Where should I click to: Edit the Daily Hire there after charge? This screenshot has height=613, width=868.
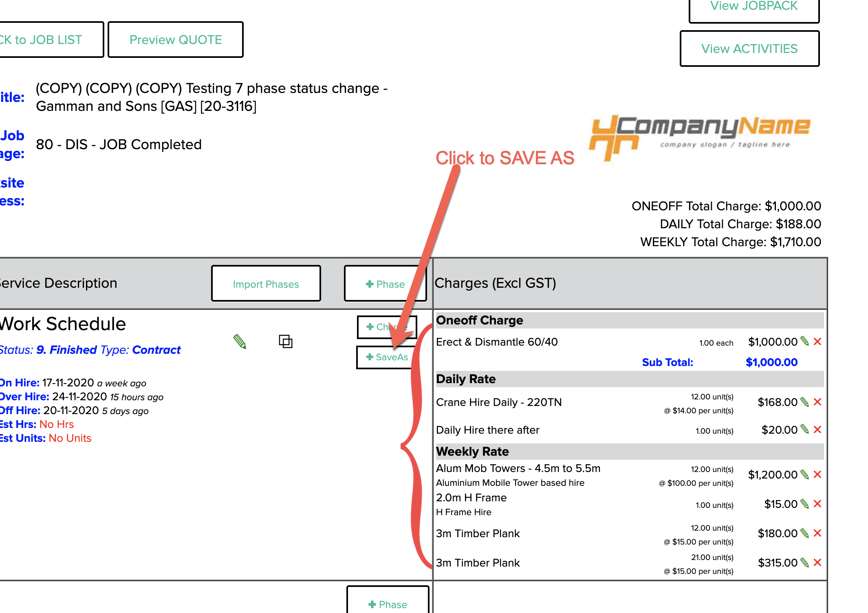click(804, 429)
